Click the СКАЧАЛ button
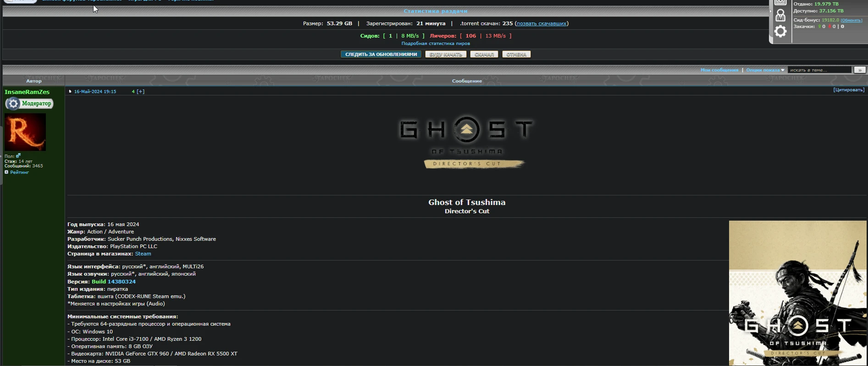 click(484, 55)
